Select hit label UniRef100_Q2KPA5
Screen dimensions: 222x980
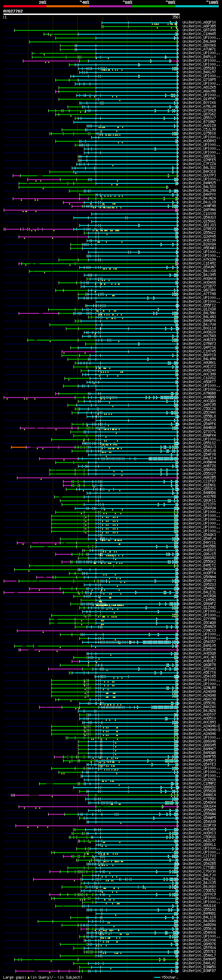click(x=199, y=237)
